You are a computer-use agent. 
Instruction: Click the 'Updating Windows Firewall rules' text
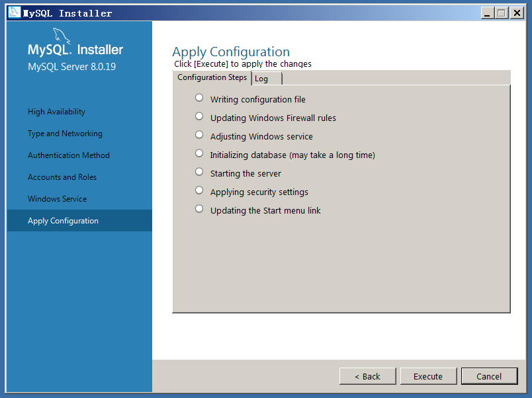(273, 118)
